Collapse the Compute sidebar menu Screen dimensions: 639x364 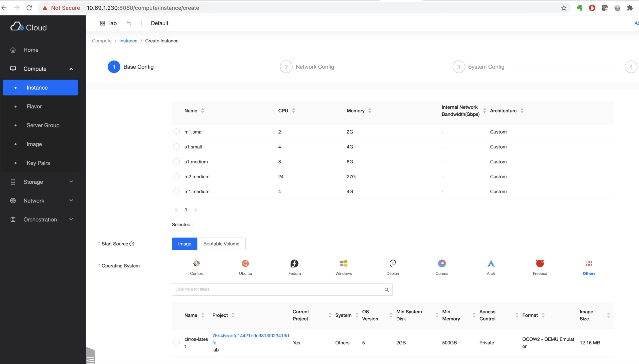[71, 69]
